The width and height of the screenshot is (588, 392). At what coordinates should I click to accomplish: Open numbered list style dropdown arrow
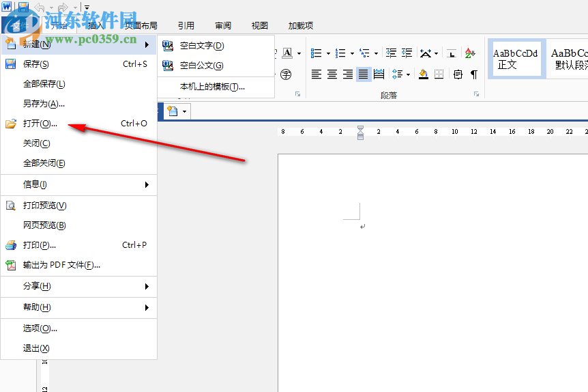pyautogui.click(x=352, y=53)
